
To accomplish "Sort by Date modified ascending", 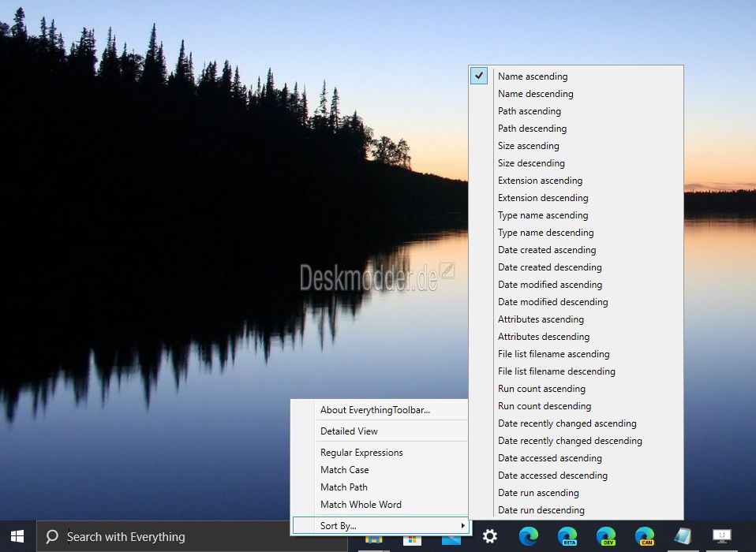I will [x=576, y=284].
